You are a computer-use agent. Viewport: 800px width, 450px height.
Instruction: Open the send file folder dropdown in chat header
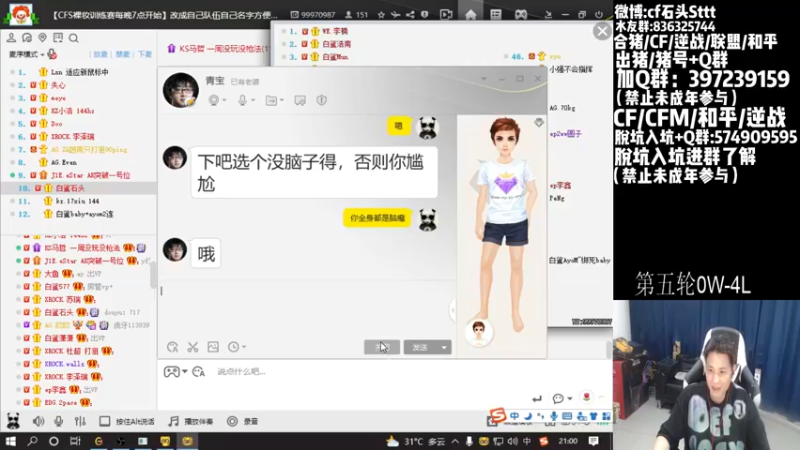click(x=274, y=100)
